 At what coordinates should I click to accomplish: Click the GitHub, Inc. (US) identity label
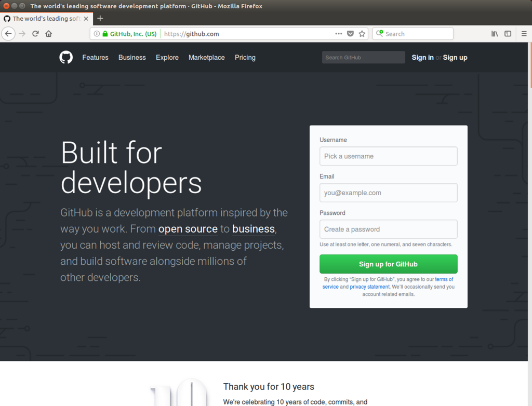[x=133, y=34]
